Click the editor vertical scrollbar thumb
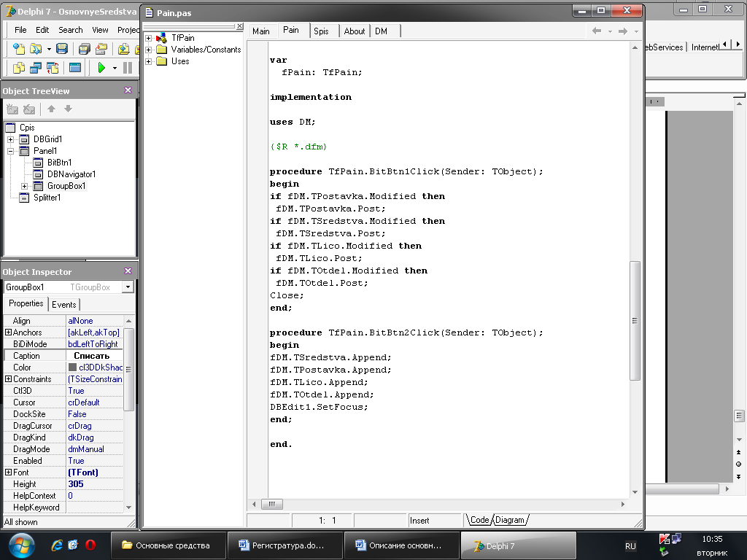The height and width of the screenshot is (560, 747). pos(635,321)
